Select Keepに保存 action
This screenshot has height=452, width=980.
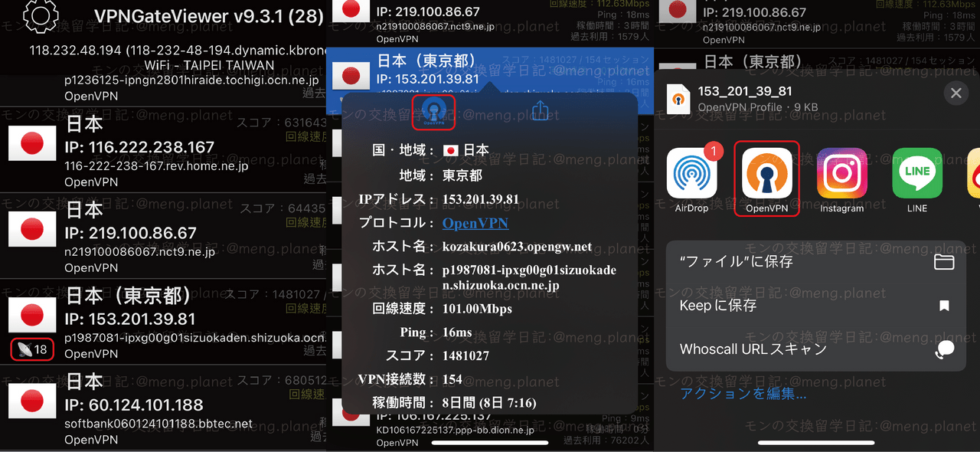[x=816, y=306]
